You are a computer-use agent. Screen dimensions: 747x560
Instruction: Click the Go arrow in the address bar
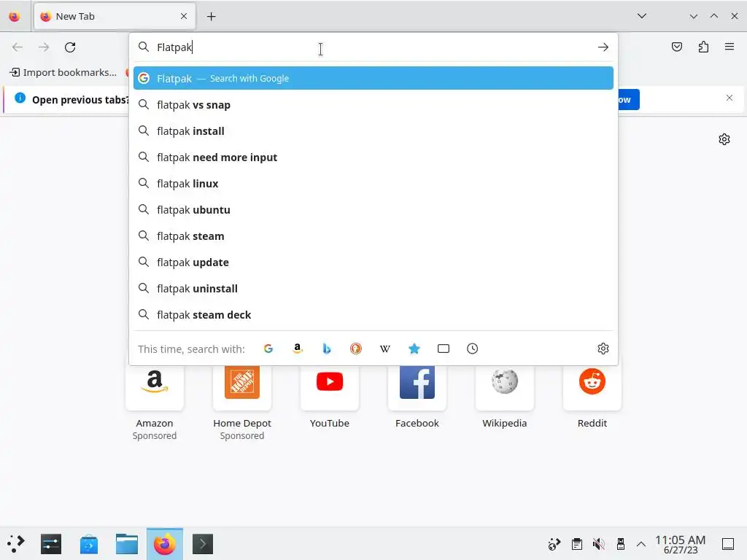pyautogui.click(x=603, y=47)
